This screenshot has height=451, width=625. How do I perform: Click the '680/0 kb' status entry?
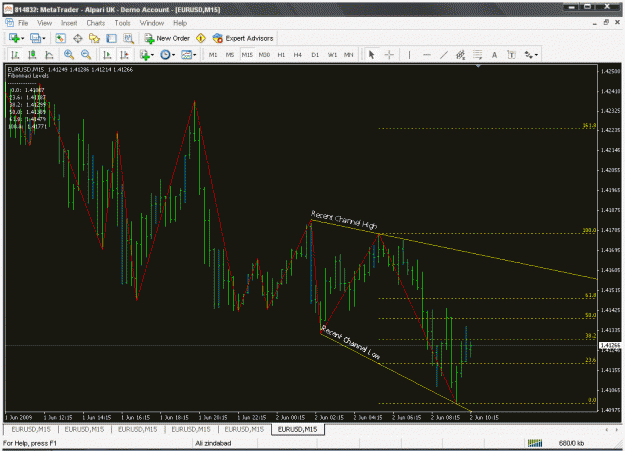pyautogui.click(x=572, y=443)
